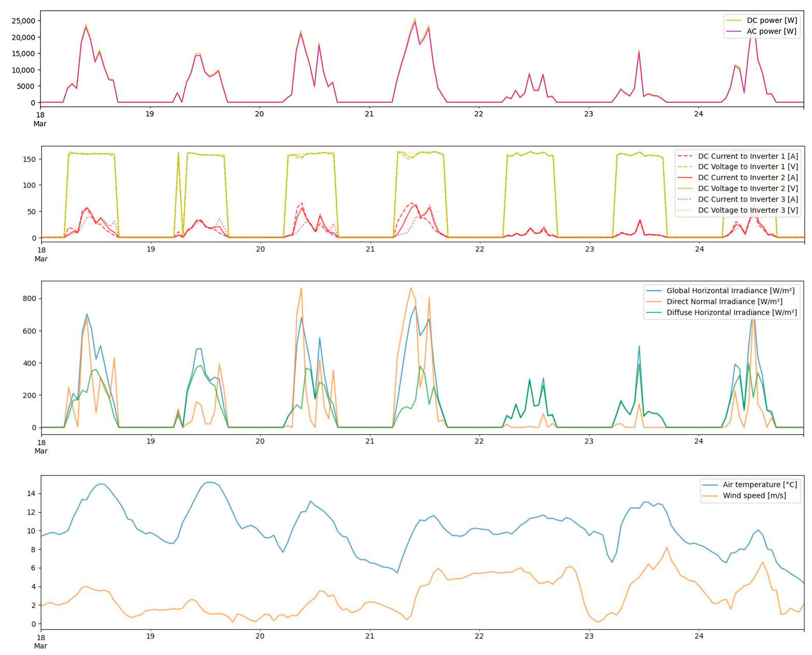The height and width of the screenshot is (655, 812).
Task: Click date label 23 under irradiance chart
Action: click(589, 441)
